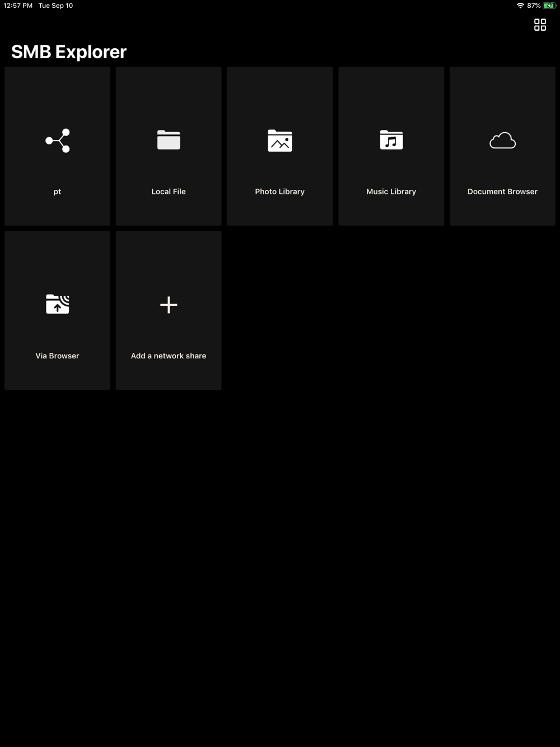Switch layout with the grid view icon
Image resolution: width=560 pixels, height=747 pixels.
[540, 25]
